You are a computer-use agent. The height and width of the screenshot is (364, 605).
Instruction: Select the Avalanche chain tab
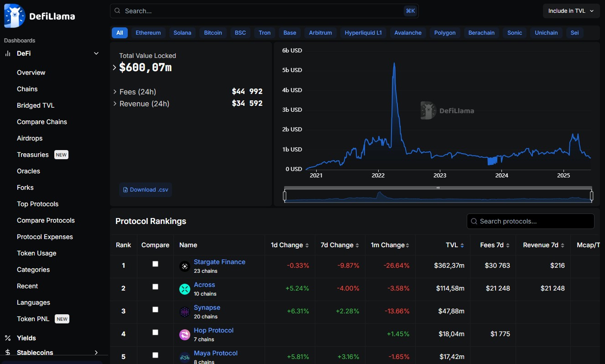(408, 33)
